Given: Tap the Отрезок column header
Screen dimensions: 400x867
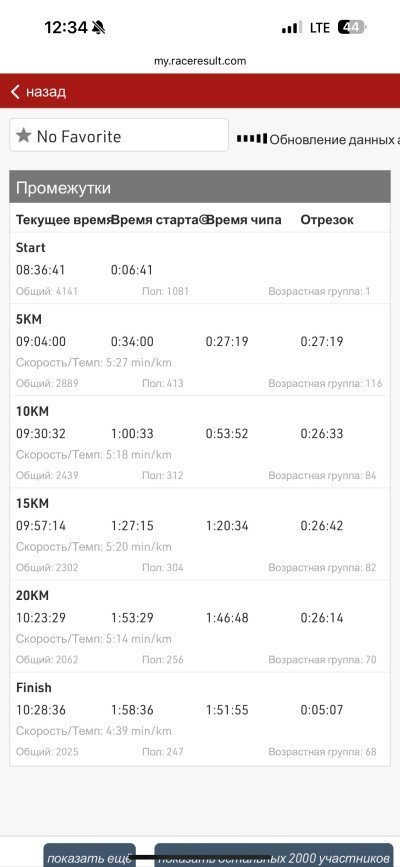Looking at the screenshot, I should pyautogui.click(x=327, y=220).
